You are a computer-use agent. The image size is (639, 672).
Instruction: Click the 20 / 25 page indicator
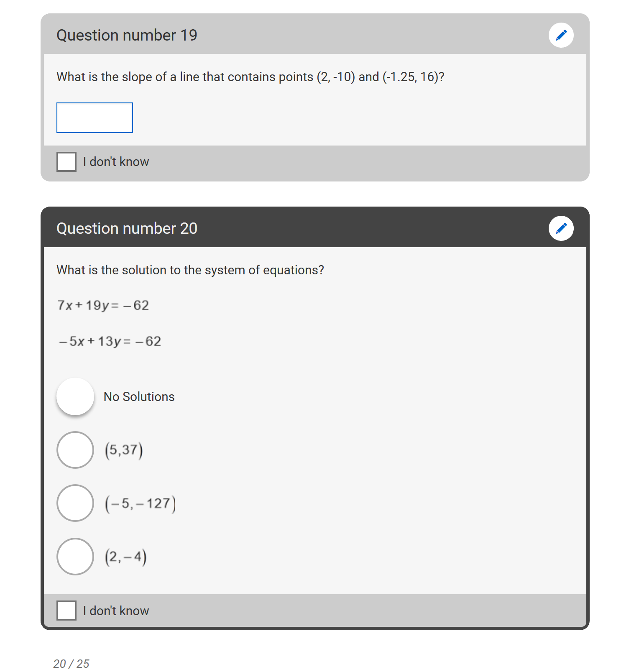click(x=71, y=664)
